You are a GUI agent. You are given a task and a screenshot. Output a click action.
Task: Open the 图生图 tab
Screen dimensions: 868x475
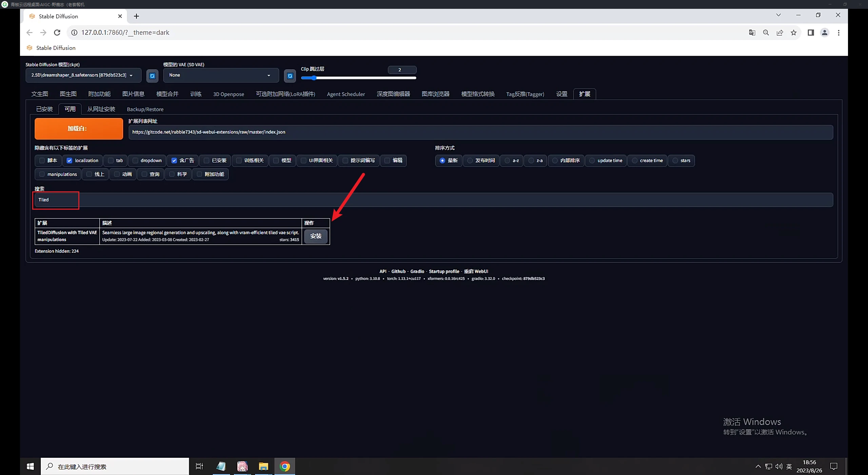[68, 94]
